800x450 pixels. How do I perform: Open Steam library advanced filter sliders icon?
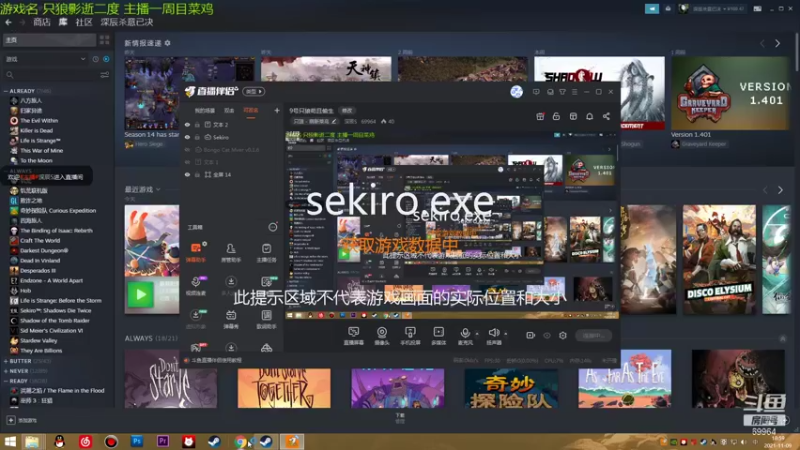(105, 75)
